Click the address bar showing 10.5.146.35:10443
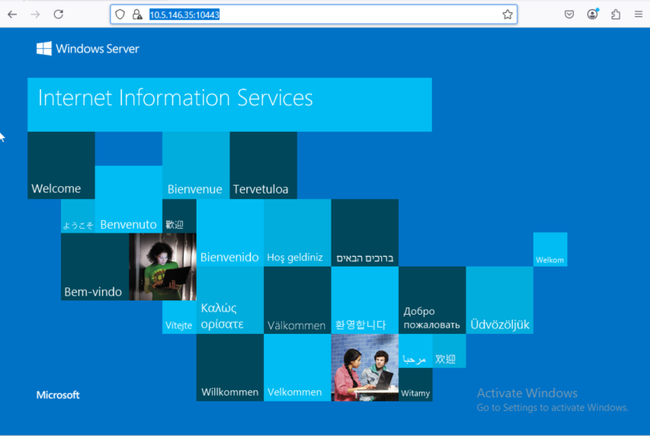Viewport: 650px width, 436px height. 314,15
